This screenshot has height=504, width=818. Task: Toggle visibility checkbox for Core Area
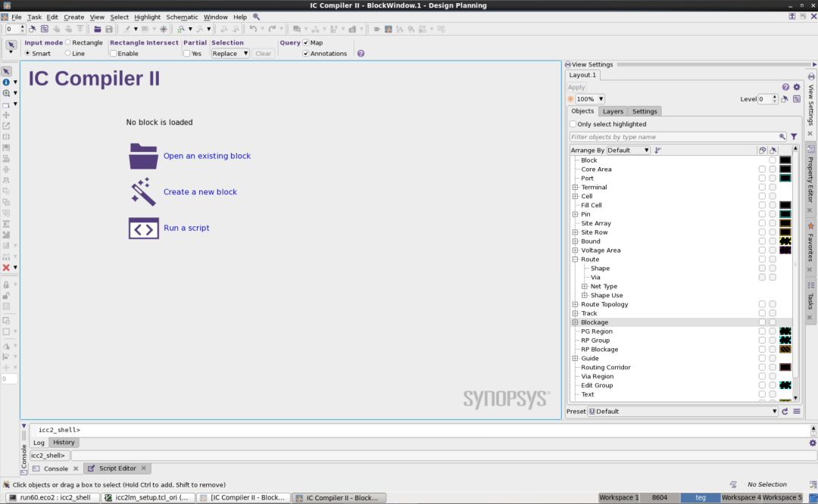(762, 169)
